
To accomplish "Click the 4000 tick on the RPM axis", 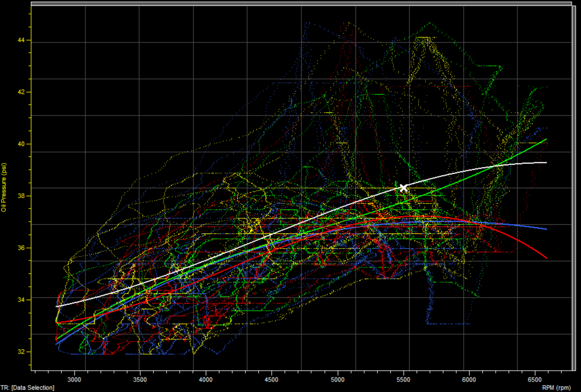I will coord(206,380).
